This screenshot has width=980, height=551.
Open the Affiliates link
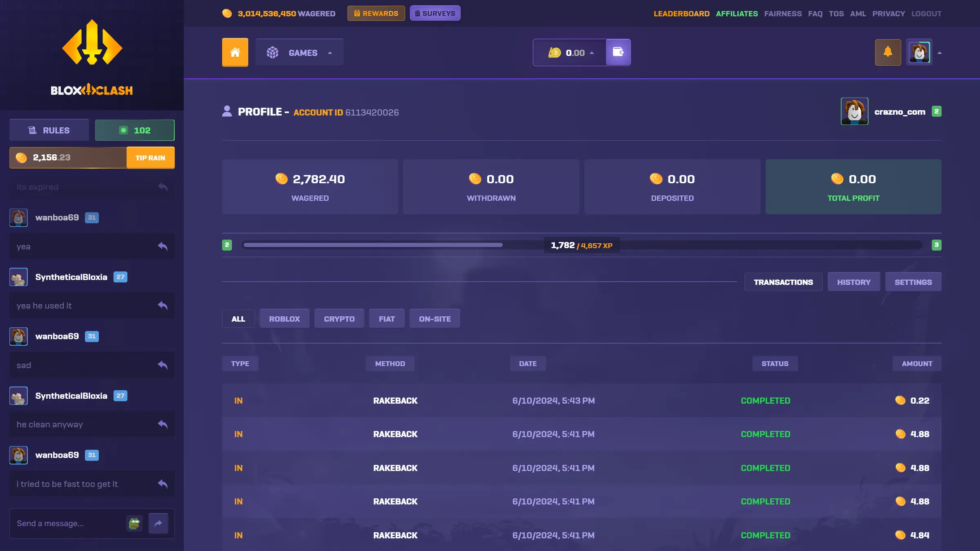pos(737,13)
